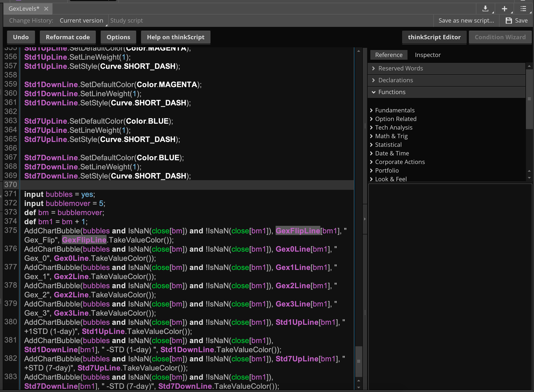This screenshot has height=392, width=534.
Task: Click Save as new script button
Action: pyautogui.click(x=466, y=20)
